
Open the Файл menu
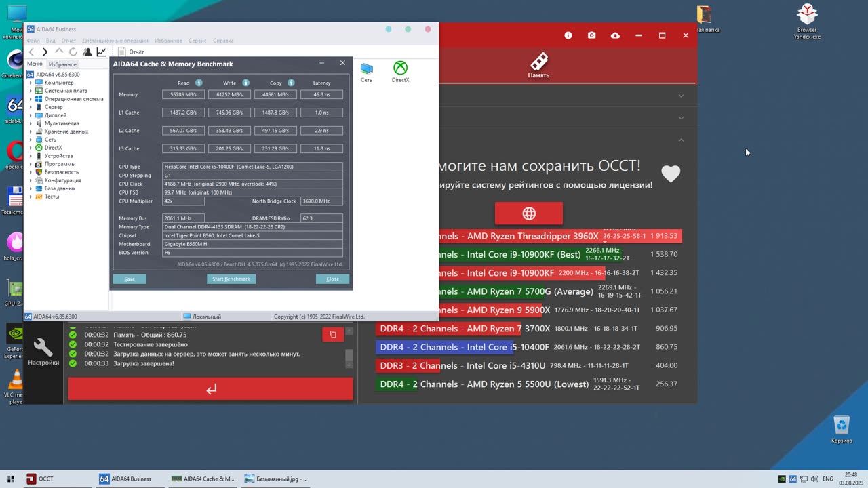point(33,41)
